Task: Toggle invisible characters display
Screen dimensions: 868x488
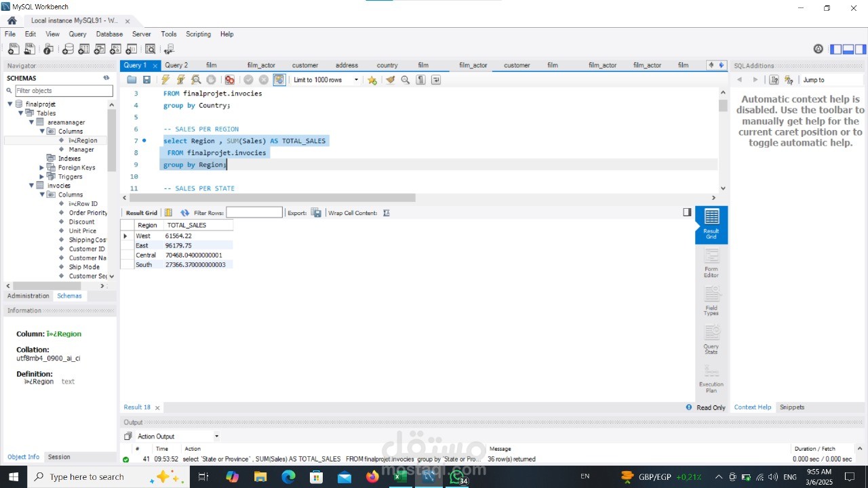Action: coord(420,80)
